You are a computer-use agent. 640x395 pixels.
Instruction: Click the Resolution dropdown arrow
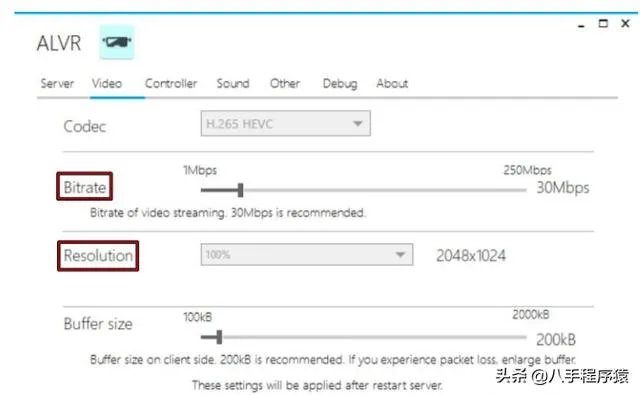[x=400, y=255]
